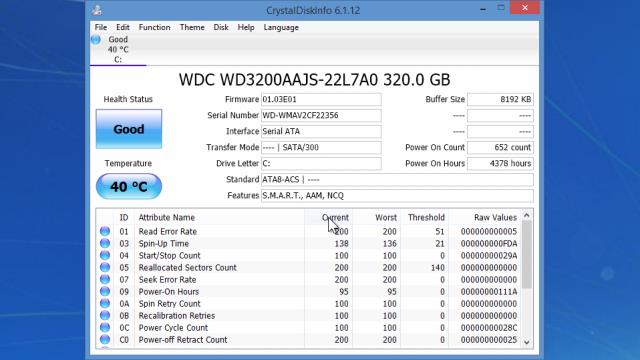This screenshot has height=360, width=640.
Task: Open the Language menu
Action: [281, 27]
